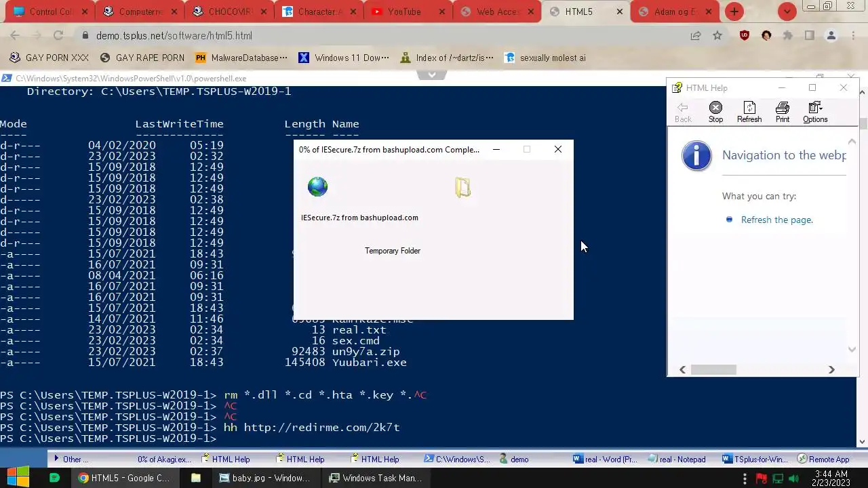Close the HTML5 browser tab
Screen dimensions: 868x488
coord(620,12)
